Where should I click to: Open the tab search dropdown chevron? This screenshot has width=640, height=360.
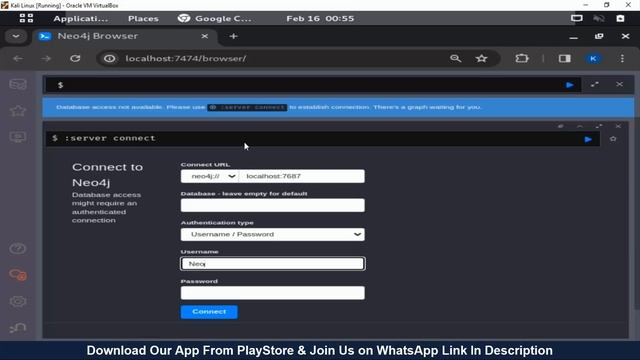(x=16, y=36)
